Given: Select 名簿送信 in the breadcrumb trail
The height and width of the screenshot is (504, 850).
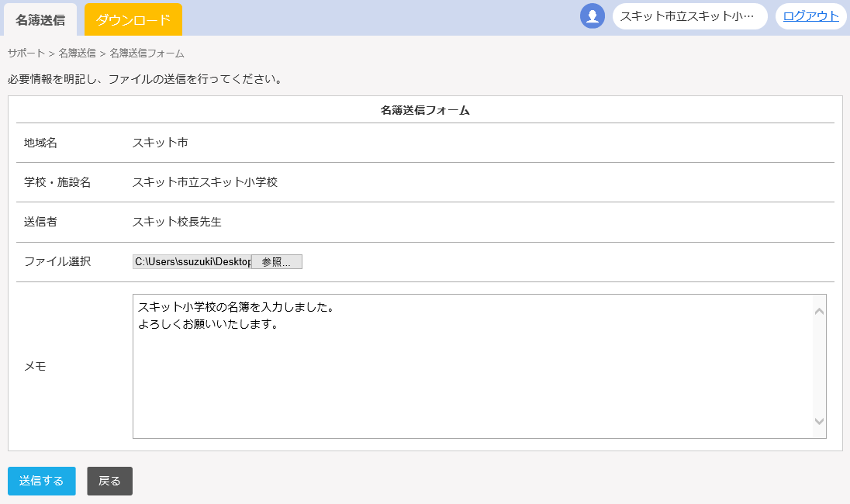Looking at the screenshot, I should [x=78, y=54].
